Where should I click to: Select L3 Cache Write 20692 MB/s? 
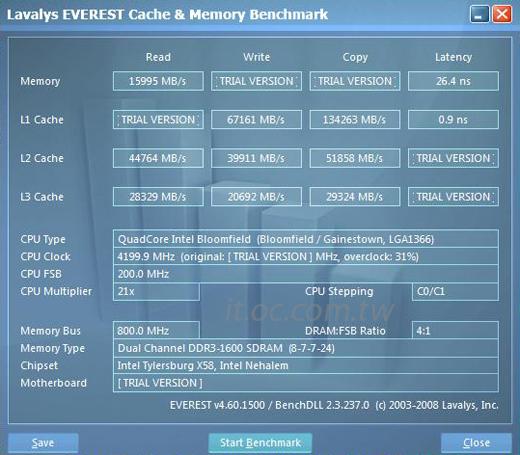point(256,197)
